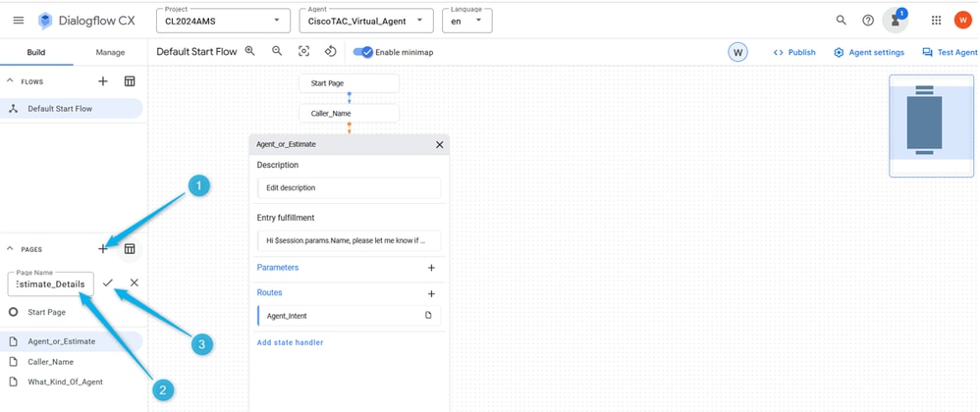
Task: Open the Agent_Intent route
Action: point(349,316)
